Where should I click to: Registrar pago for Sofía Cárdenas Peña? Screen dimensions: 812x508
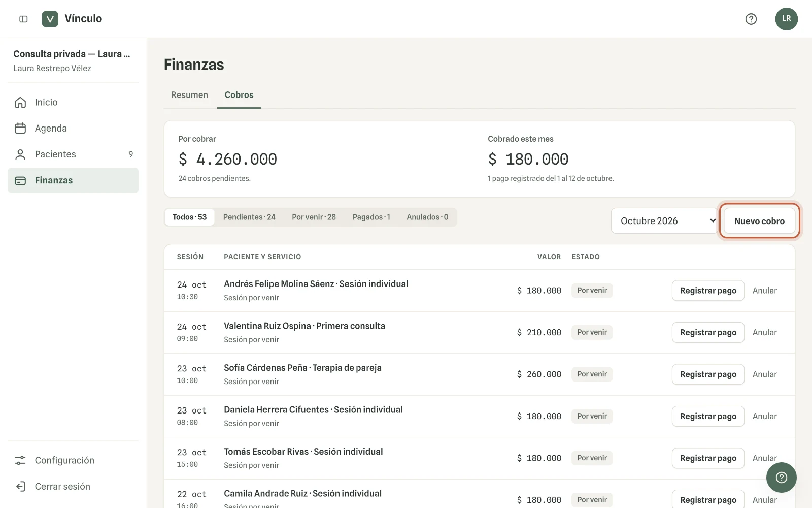[708, 374]
